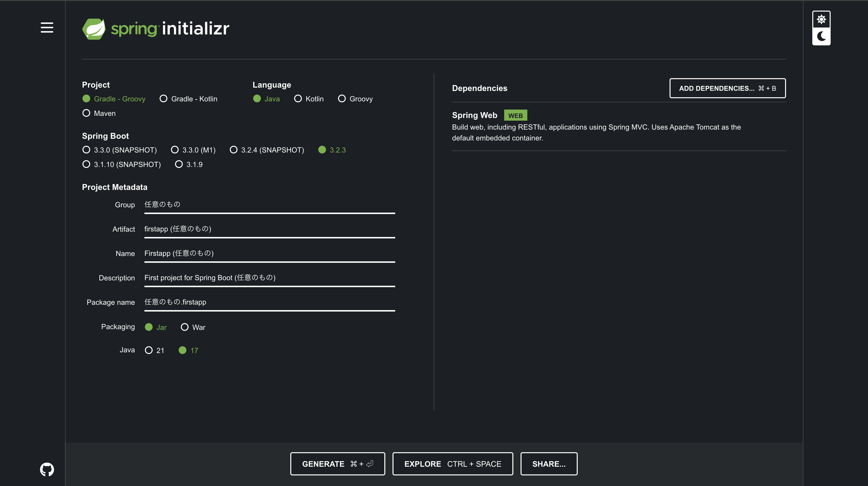This screenshot has height=486, width=868.
Task: Switch packaging to War
Action: (185, 327)
